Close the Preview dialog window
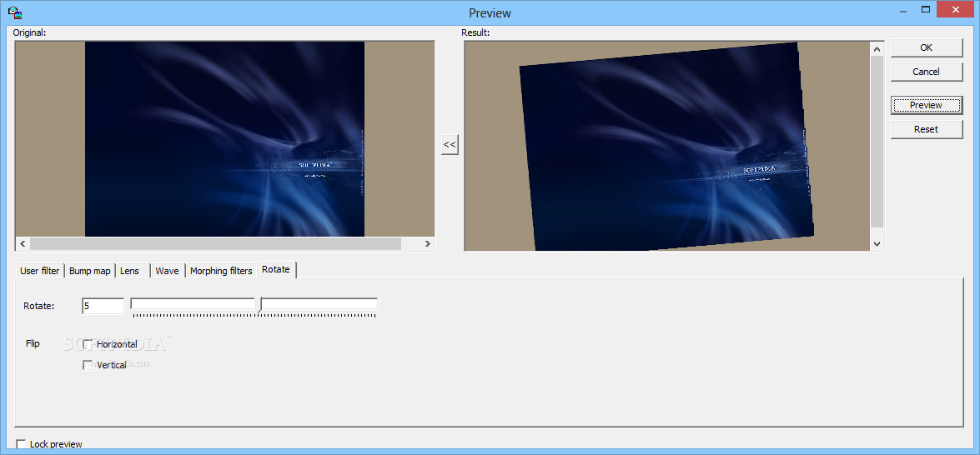This screenshot has height=455, width=980. click(x=957, y=8)
